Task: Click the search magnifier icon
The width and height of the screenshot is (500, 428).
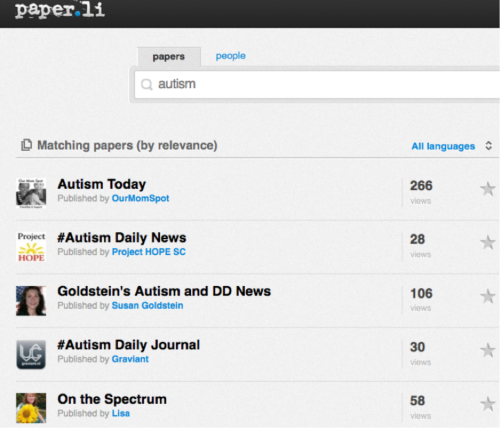Action: pyautogui.click(x=147, y=84)
